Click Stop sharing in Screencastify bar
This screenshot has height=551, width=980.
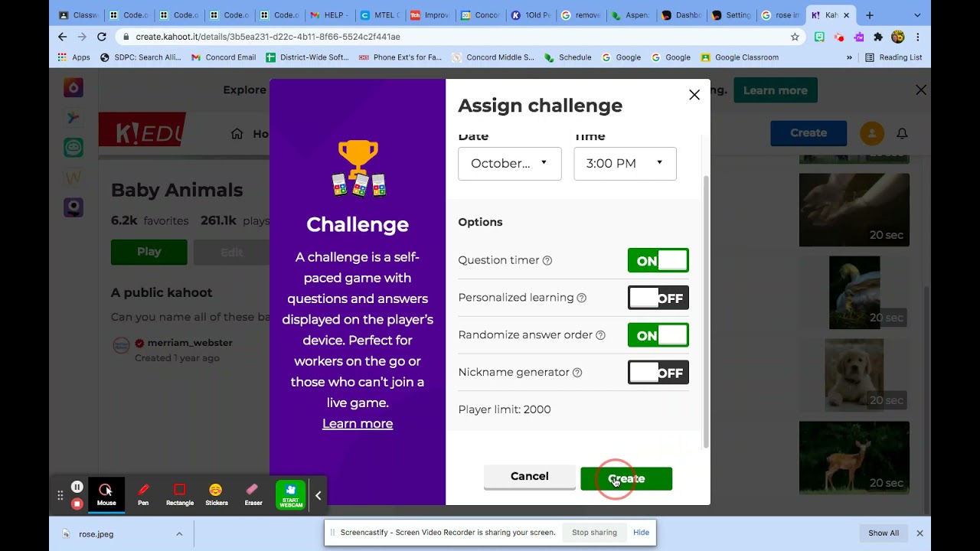pos(594,533)
